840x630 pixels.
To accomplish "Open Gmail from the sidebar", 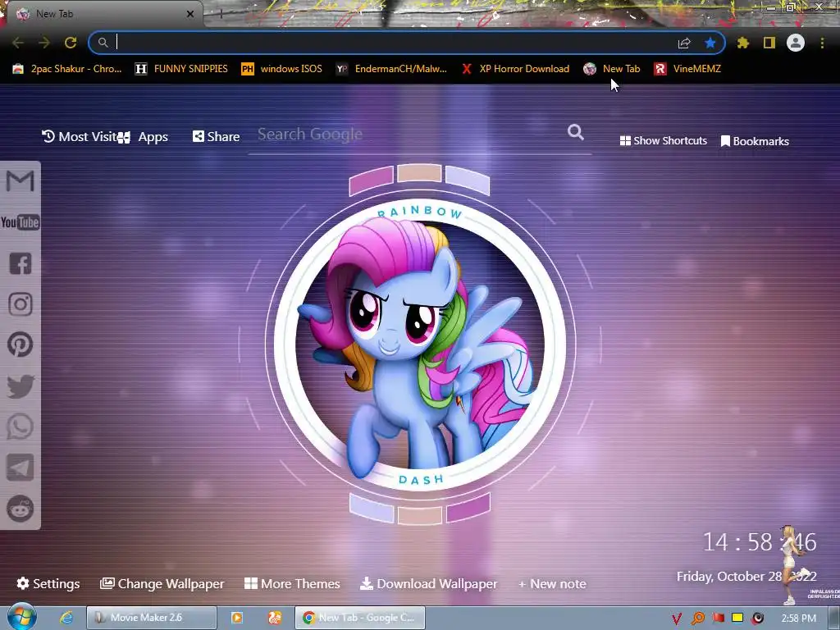I will tap(20, 181).
